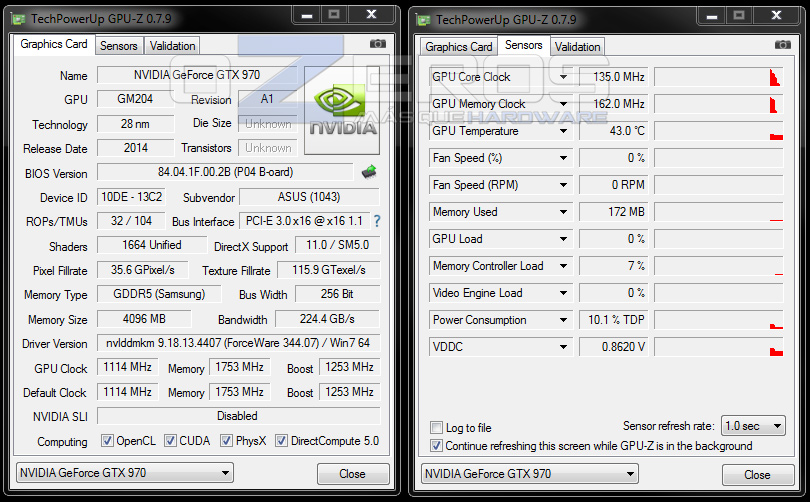This screenshot has height=502, width=810.
Task: Toggle the CUDA checkbox
Action: tap(170, 441)
